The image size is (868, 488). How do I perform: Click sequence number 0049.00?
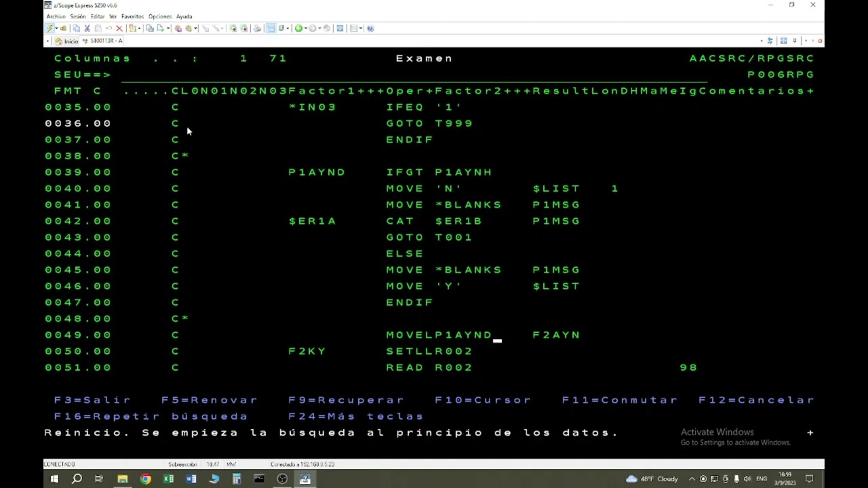pyautogui.click(x=78, y=335)
